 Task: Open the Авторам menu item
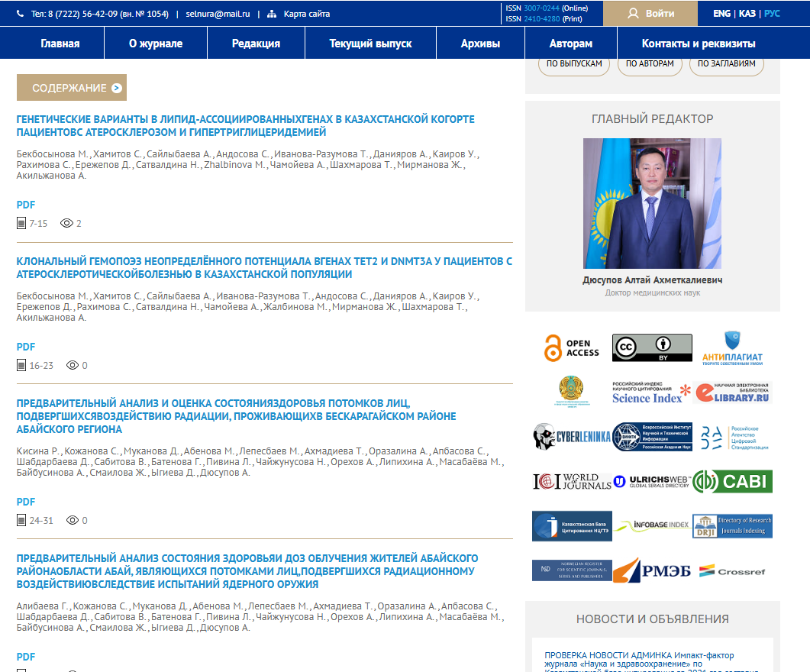(571, 44)
